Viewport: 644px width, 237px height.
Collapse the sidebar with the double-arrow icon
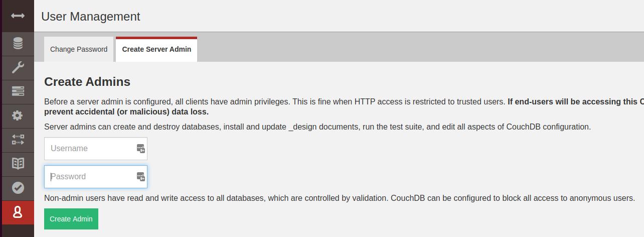click(18, 16)
